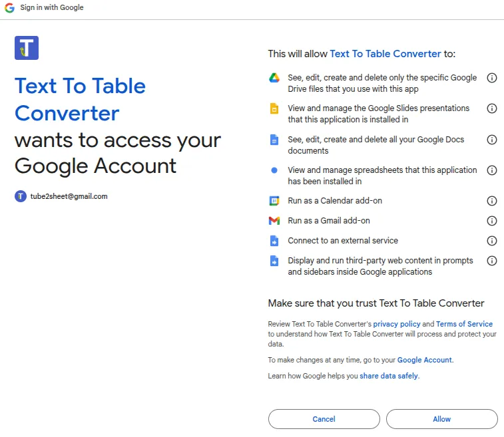Open the Terms of Service link
The height and width of the screenshot is (437, 504).
point(464,324)
